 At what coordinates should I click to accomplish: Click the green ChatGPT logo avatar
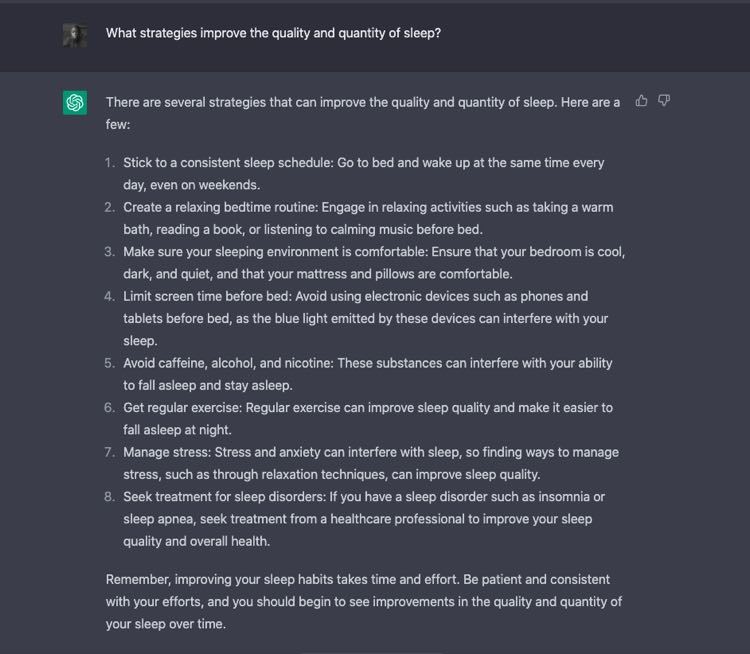[x=75, y=102]
